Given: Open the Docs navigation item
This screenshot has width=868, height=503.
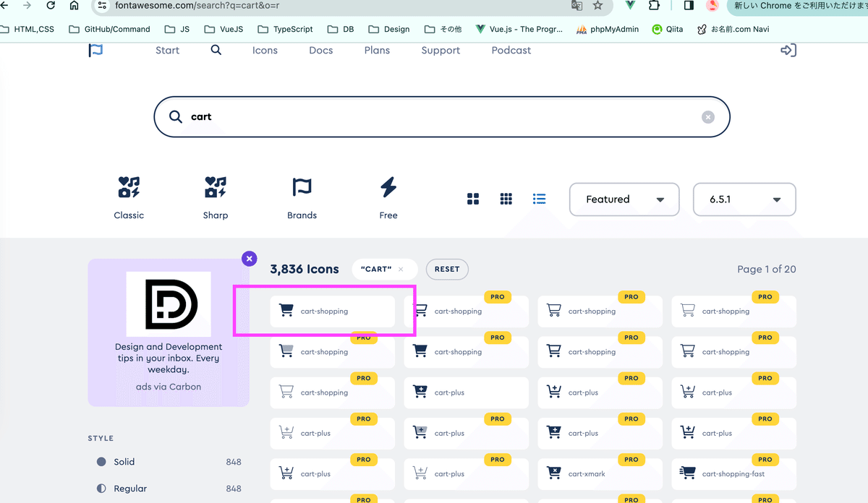Looking at the screenshot, I should [321, 51].
